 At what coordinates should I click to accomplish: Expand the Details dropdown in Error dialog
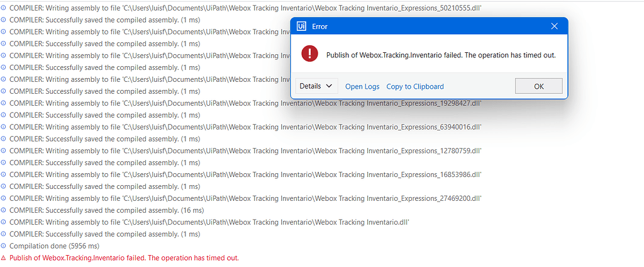pyautogui.click(x=316, y=86)
